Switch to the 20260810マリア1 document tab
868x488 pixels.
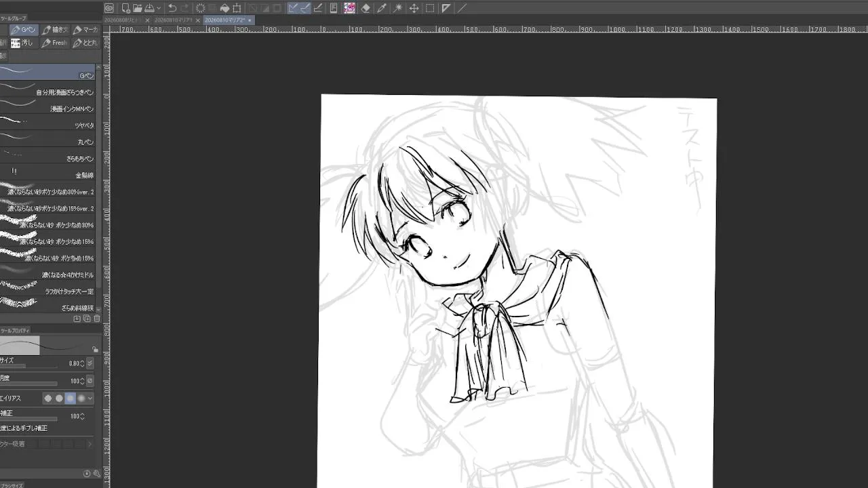(174, 20)
